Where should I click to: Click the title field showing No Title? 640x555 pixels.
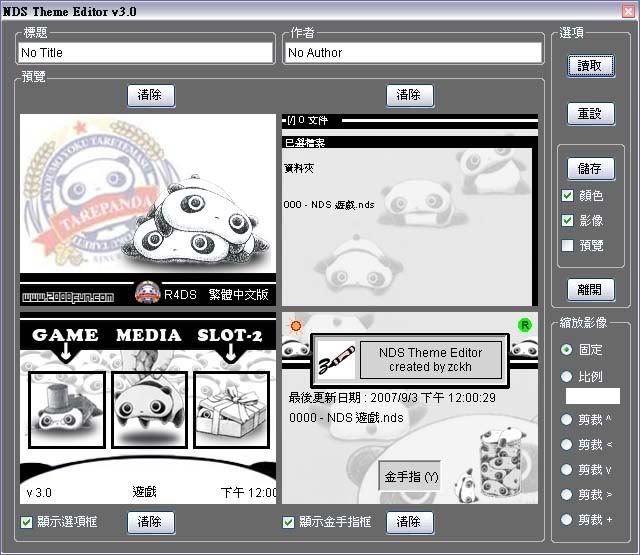146,53
